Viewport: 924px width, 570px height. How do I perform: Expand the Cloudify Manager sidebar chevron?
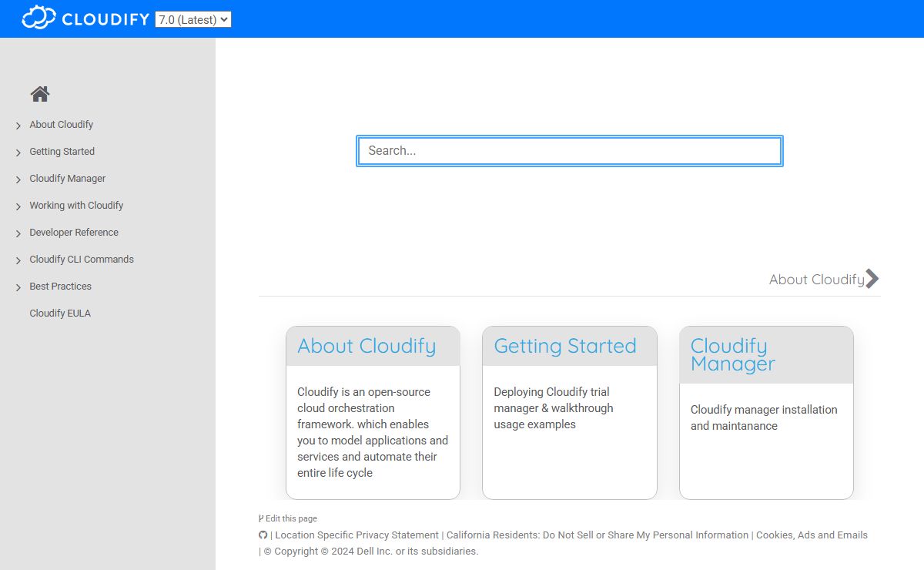[18, 179]
